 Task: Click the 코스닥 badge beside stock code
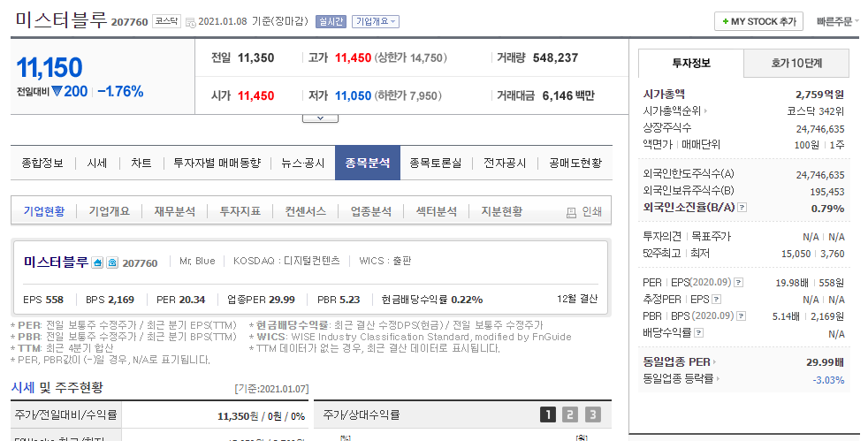point(166,21)
